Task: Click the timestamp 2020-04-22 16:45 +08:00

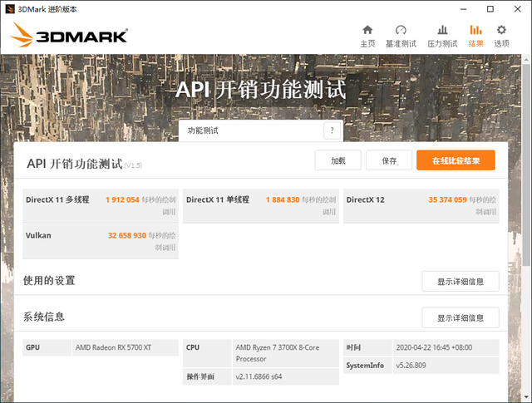Action: (434, 347)
